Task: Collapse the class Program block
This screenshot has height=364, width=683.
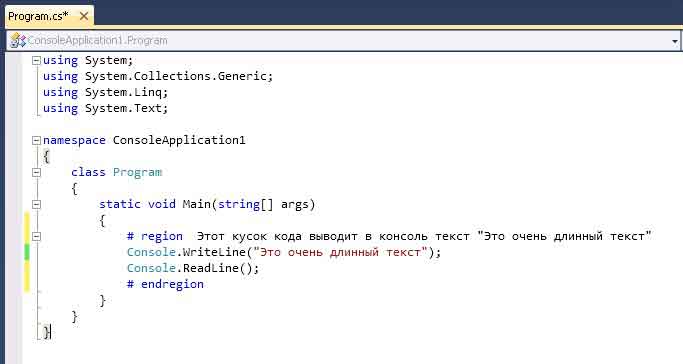Action: [x=37, y=172]
